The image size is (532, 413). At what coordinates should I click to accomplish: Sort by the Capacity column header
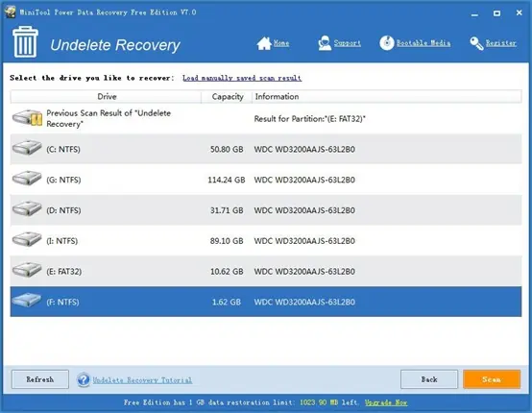[227, 97]
